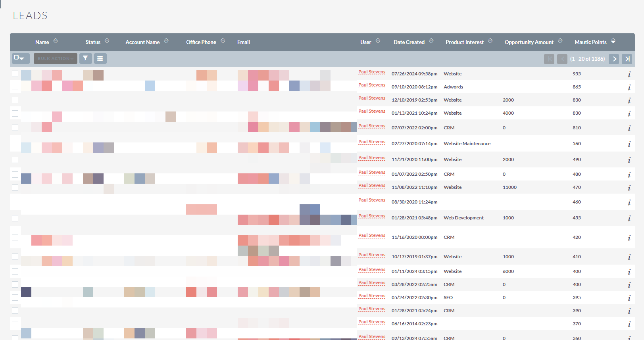Open Paul Stevens link in 955 points row

[x=372, y=72]
